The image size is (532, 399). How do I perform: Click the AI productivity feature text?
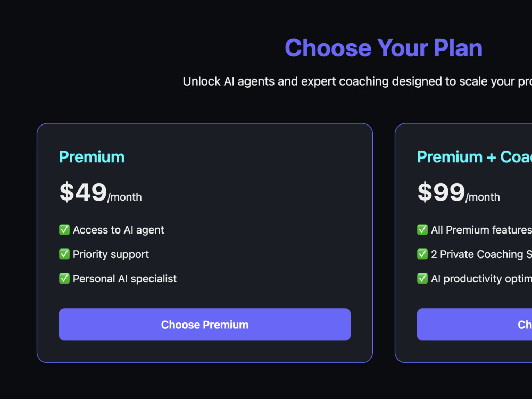point(481,279)
